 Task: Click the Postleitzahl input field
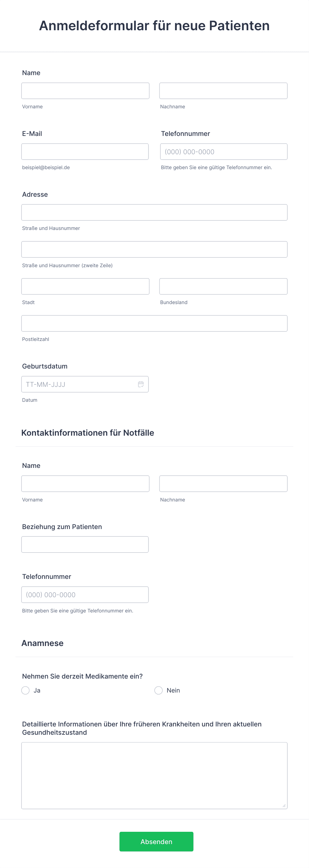click(x=154, y=323)
